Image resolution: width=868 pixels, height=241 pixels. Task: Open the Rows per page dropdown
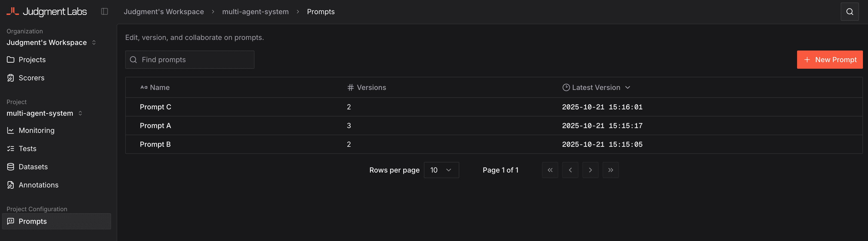point(441,170)
